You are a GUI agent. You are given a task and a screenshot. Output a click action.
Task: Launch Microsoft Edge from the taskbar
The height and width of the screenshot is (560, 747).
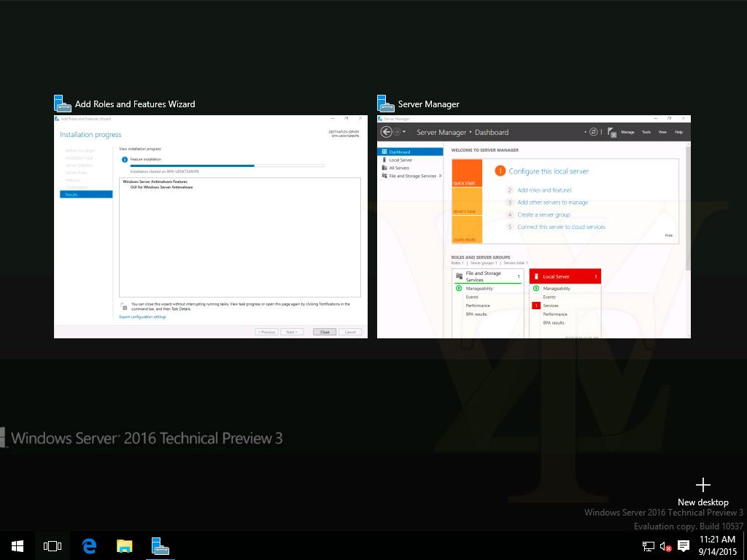(x=89, y=545)
